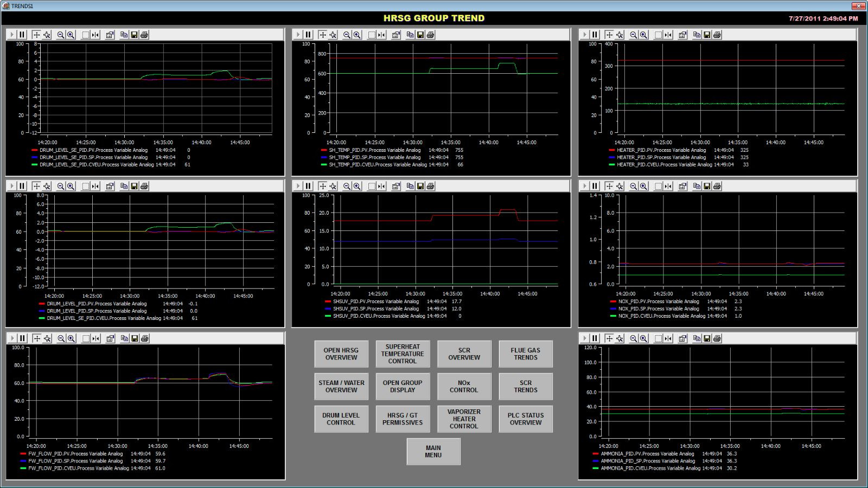The image size is (868, 488).
Task: Open Steam / Water Overview
Action: click(x=341, y=387)
